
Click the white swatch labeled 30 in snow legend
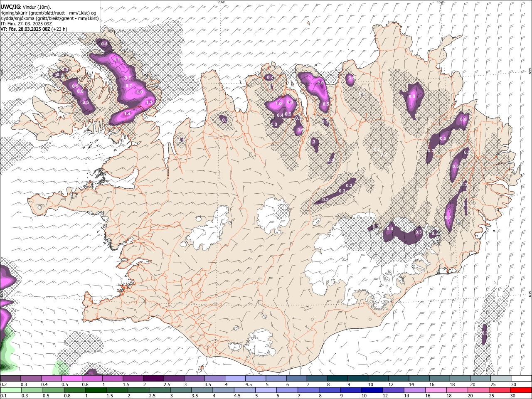(521, 379)
